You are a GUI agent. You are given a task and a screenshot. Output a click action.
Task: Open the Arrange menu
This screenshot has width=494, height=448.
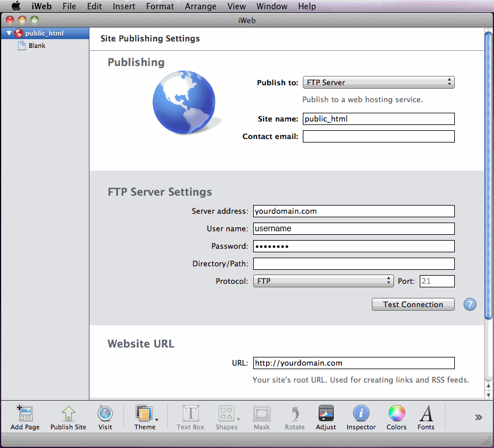point(201,6)
